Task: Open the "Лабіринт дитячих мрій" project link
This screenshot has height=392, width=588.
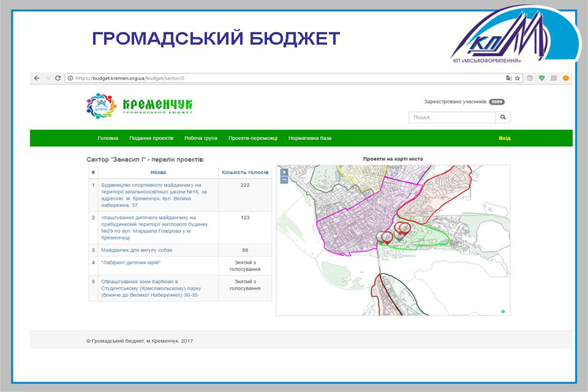Action: pos(131,262)
